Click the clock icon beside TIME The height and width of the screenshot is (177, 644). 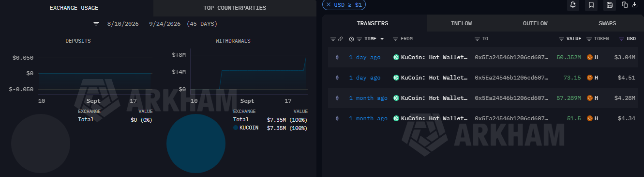(351, 39)
